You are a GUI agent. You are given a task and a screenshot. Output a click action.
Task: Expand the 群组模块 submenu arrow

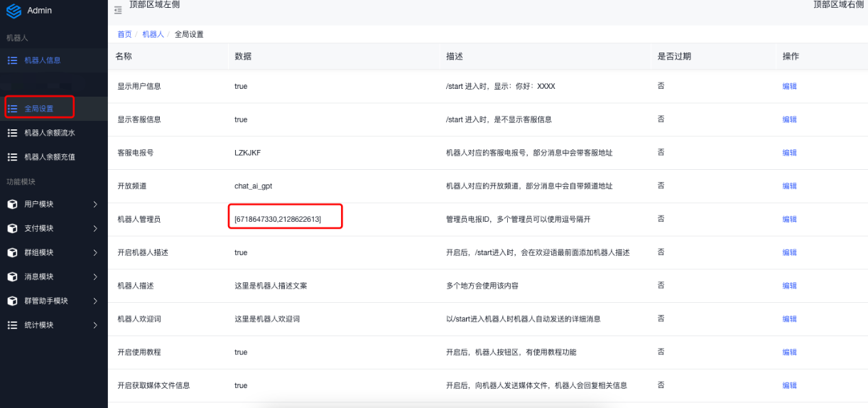pos(95,253)
